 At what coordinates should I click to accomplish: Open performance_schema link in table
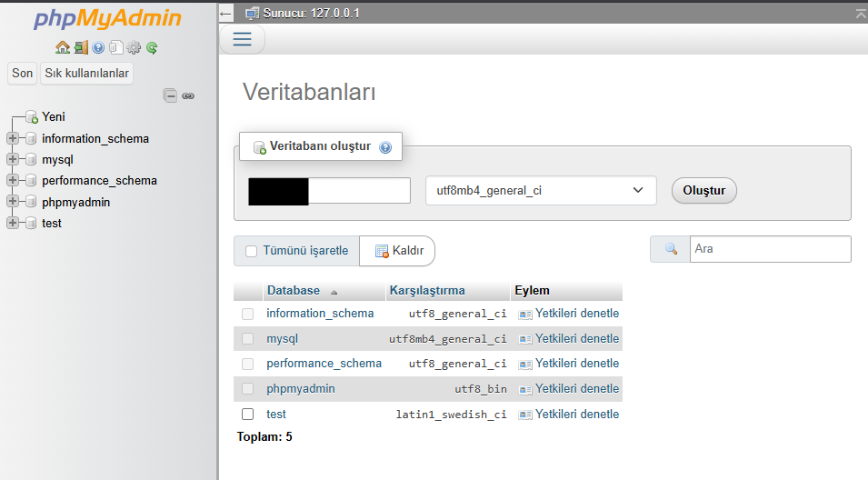(x=324, y=364)
